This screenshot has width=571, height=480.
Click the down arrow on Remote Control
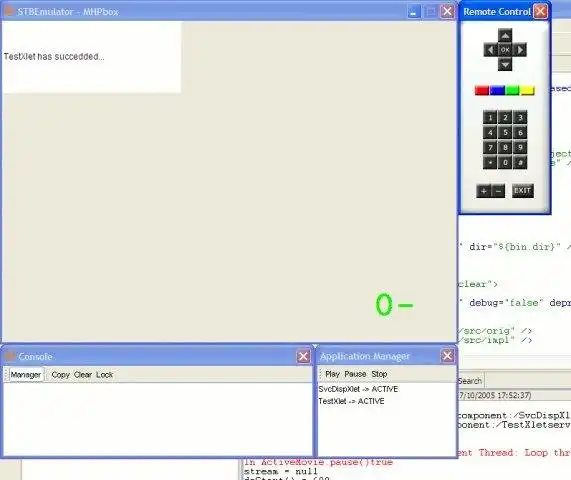pos(505,64)
